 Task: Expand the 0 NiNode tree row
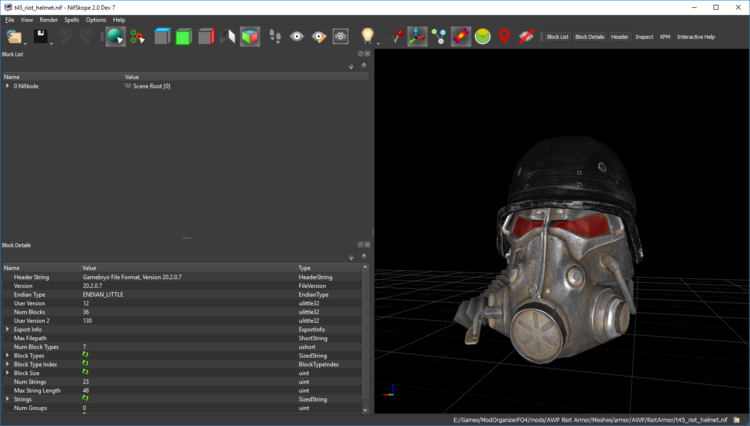(x=7, y=86)
